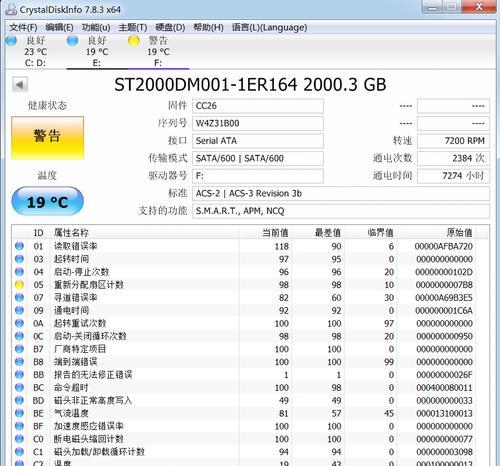Image resolution: width=500 pixels, height=466 pixels.
Task: Click the 当前值 column header
Action: tap(266, 233)
